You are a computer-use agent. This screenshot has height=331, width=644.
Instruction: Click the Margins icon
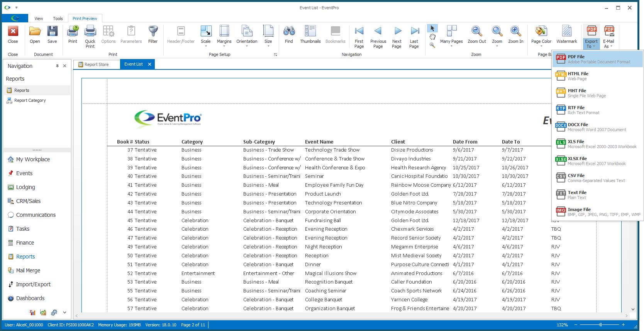224,32
